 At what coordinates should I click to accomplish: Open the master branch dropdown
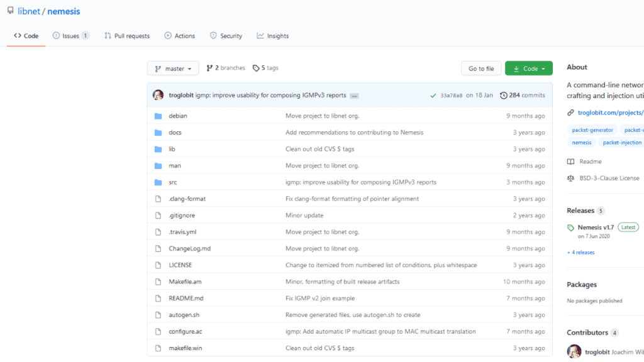click(x=173, y=69)
